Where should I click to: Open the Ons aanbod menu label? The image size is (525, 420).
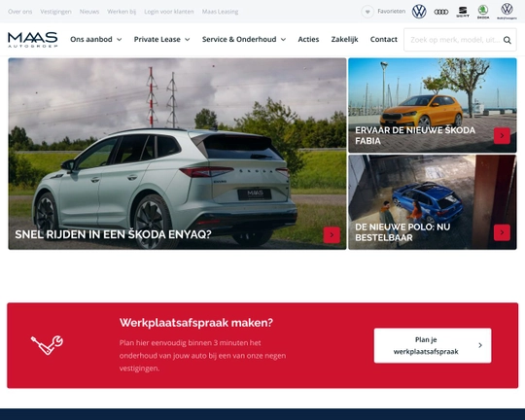click(x=91, y=39)
